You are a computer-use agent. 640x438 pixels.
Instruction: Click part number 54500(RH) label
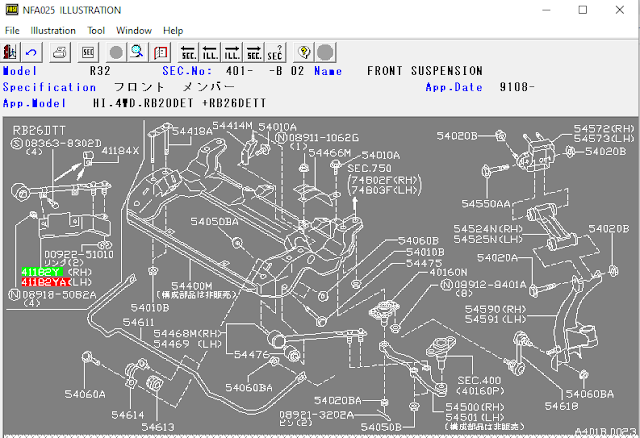(475, 407)
